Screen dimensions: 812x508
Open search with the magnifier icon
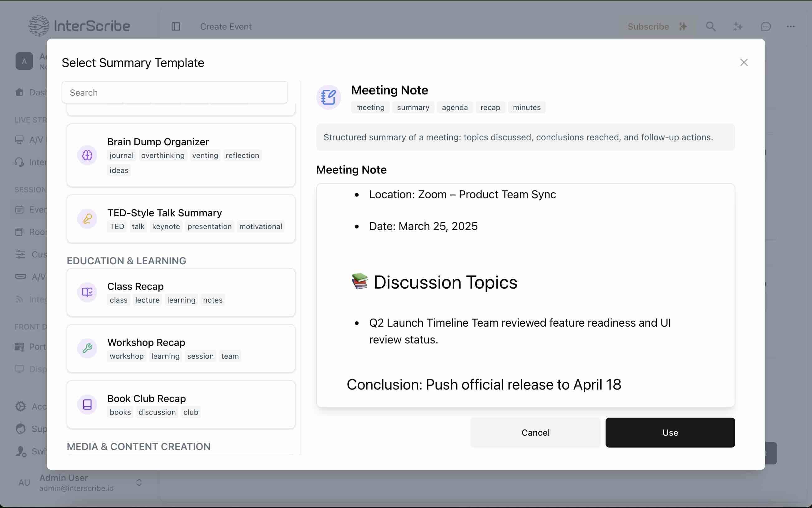click(710, 26)
